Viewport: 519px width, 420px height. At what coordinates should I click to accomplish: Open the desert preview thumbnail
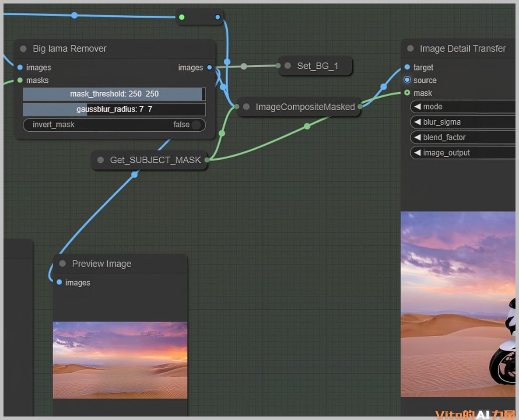(x=120, y=360)
